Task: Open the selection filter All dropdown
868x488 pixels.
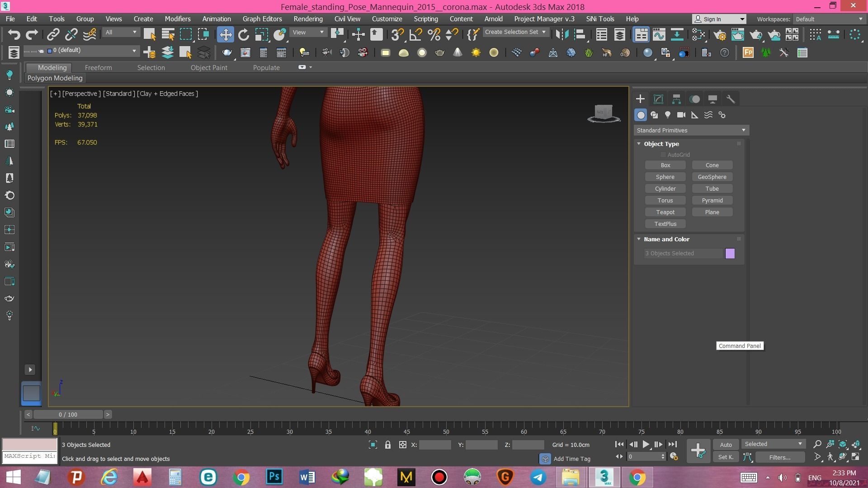Action: (121, 33)
